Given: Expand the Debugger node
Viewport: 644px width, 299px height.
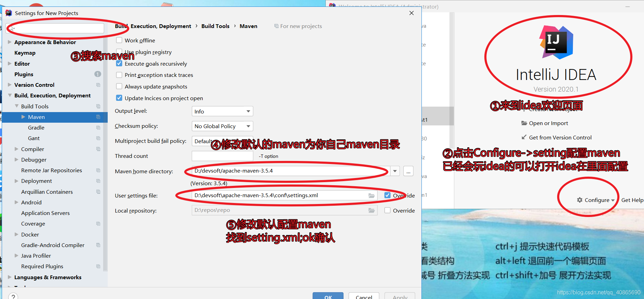Looking at the screenshot, I should (16, 160).
